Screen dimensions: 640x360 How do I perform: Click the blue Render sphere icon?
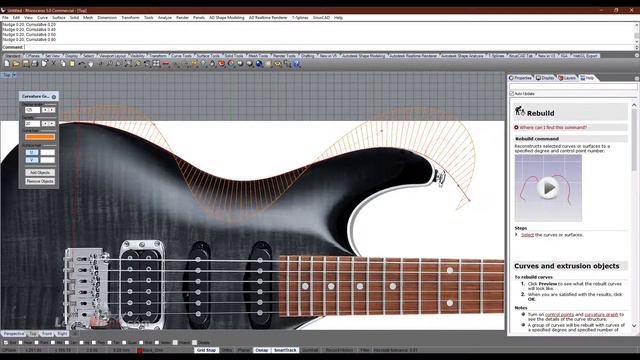[258, 64]
